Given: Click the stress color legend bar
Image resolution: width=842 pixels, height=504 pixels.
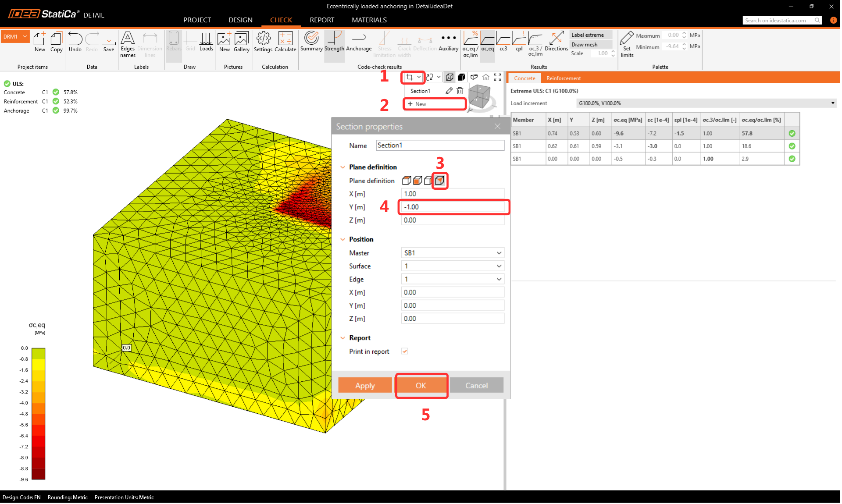Looking at the screenshot, I should [38, 413].
